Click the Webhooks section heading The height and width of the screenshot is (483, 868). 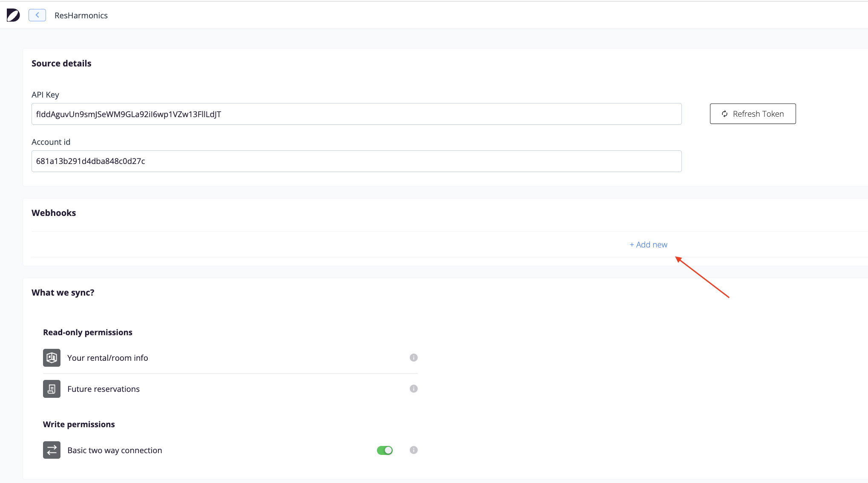(54, 213)
